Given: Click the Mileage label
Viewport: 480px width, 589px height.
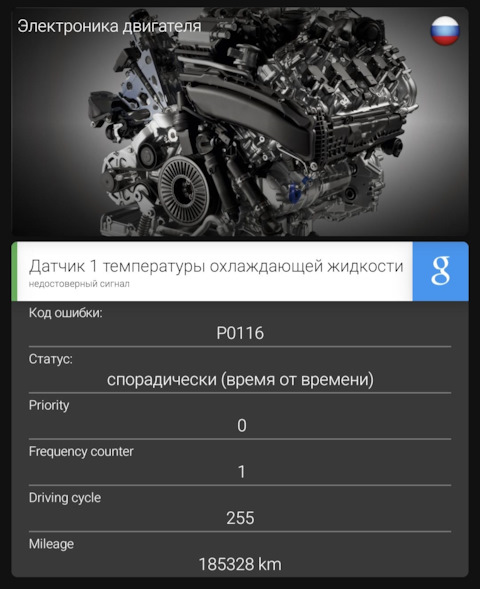Looking at the screenshot, I should (x=51, y=544).
